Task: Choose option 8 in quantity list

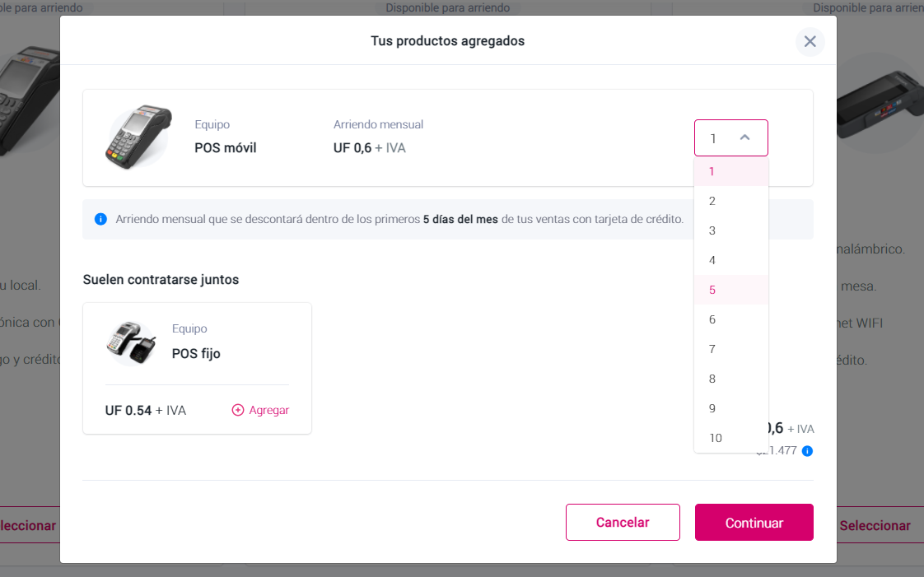Action: point(731,379)
